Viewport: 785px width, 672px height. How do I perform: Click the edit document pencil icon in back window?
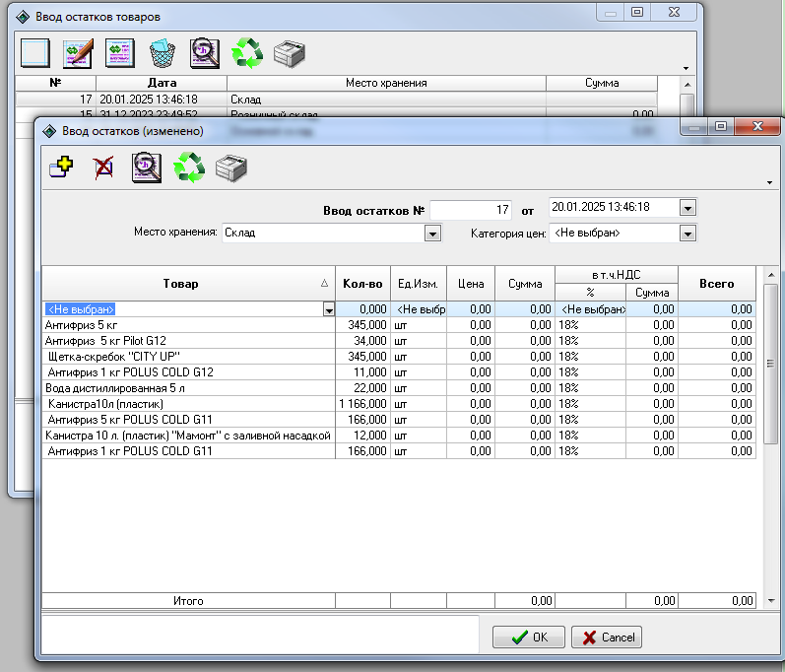[x=78, y=53]
